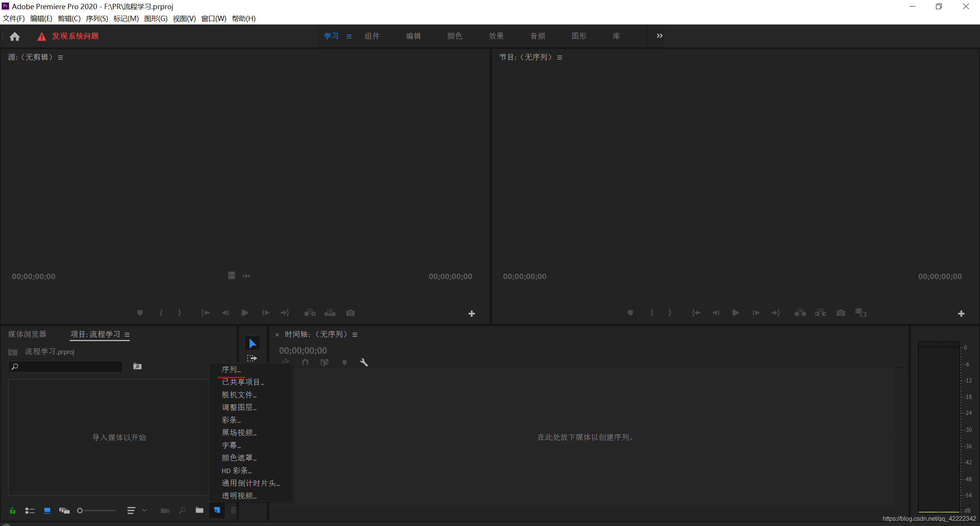Open timeline display settings wrench
This screenshot has width=980, height=526.
pos(364,362)
